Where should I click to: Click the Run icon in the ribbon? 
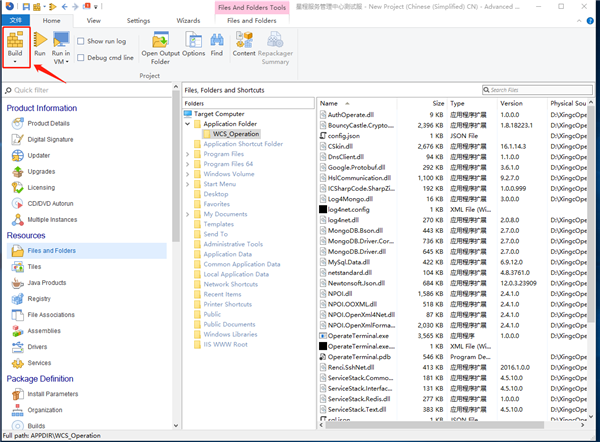click(39, 41)
